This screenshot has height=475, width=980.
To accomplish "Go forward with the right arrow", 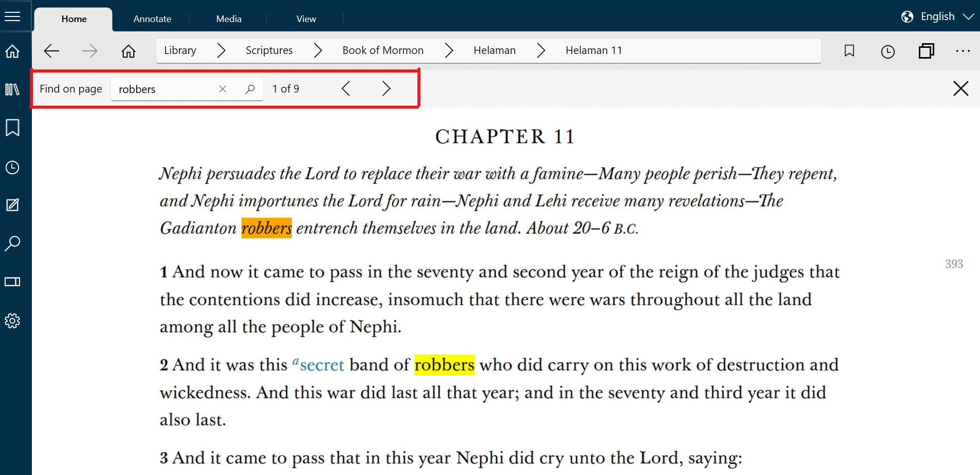I will tap(89, 51).
